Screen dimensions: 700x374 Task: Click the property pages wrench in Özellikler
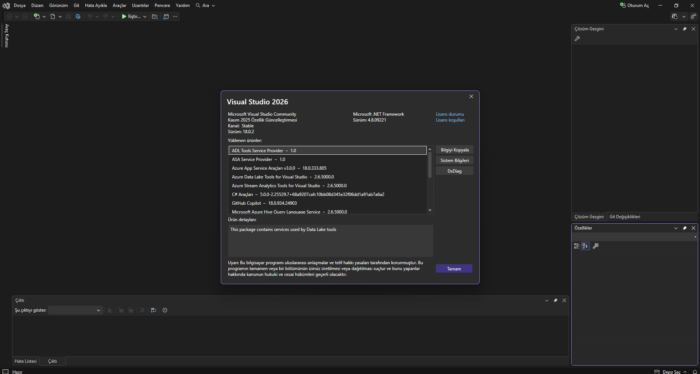click(596, 246)
